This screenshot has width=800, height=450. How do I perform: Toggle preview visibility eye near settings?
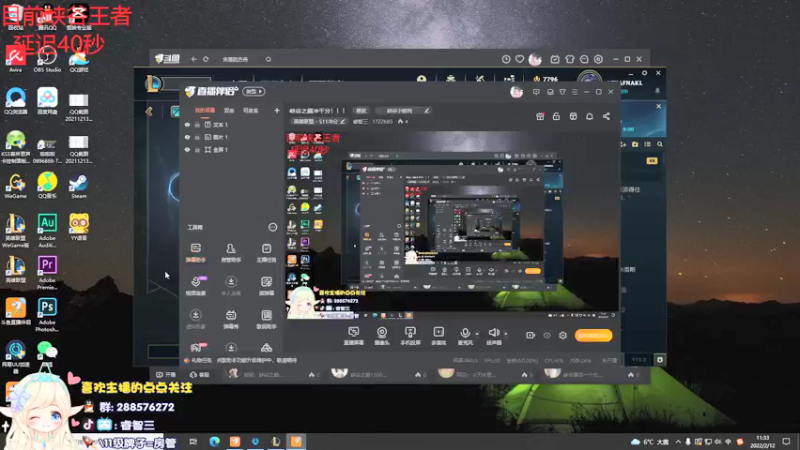click(546, 335)
